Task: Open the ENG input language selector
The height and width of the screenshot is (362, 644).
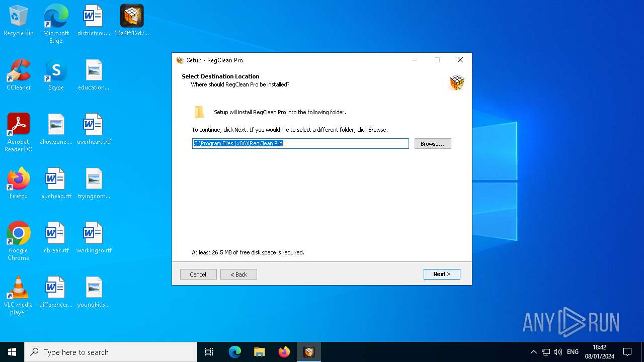Action: pyautogui.click(x=573, y=352)
